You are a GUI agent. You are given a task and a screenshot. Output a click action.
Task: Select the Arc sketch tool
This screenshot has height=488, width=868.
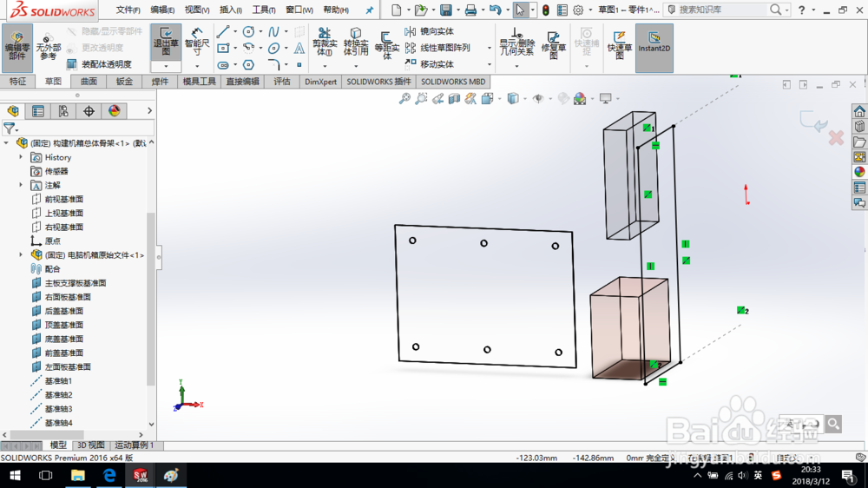[x=248, y=48]
